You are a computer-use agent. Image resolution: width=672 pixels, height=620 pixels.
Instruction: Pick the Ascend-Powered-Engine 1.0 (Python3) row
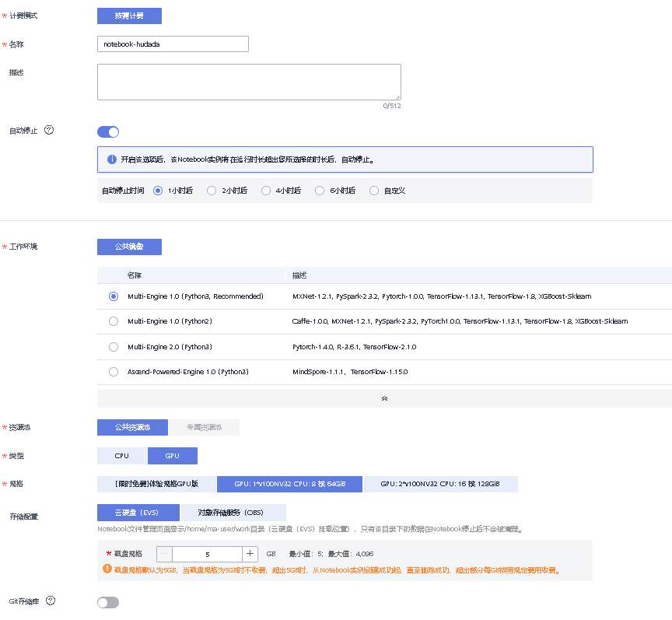(114, 372)
